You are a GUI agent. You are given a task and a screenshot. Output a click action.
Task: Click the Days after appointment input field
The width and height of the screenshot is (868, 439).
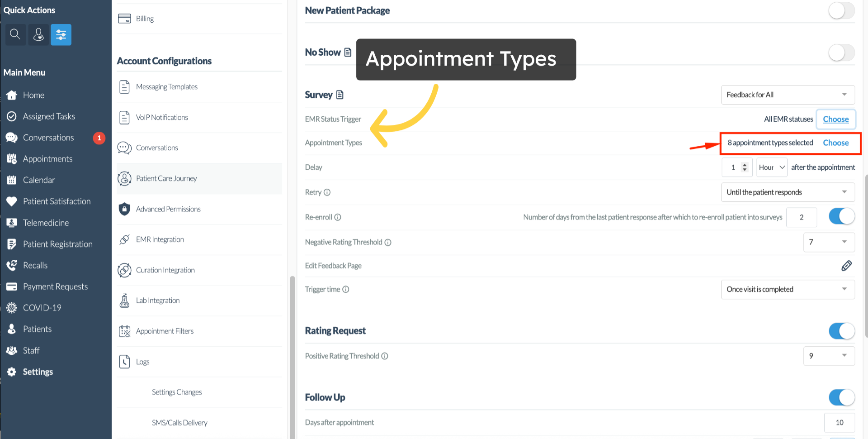839,422
